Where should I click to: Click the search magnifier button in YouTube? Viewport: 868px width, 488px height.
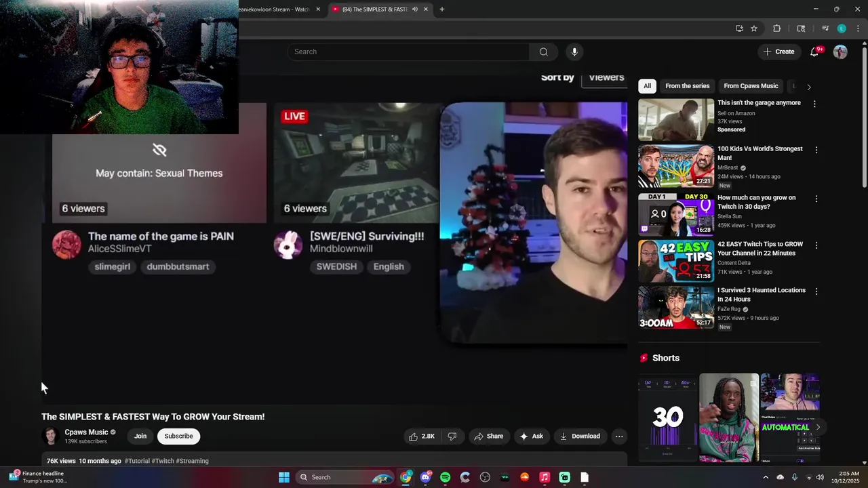point(543,52)
